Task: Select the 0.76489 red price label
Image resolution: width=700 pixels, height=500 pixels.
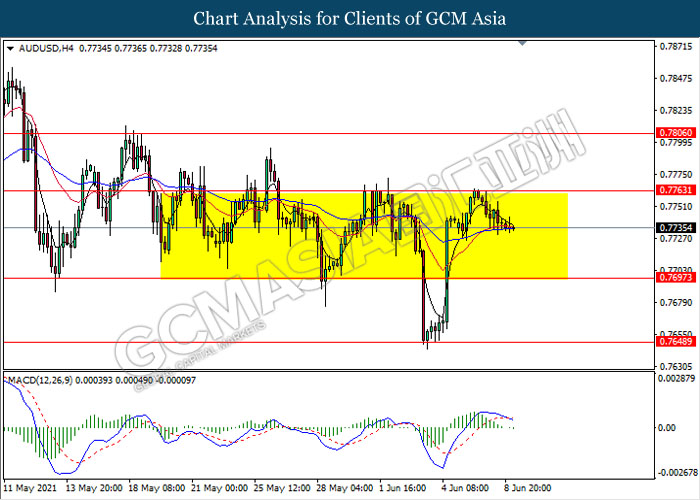Action: tap(675, 342)
